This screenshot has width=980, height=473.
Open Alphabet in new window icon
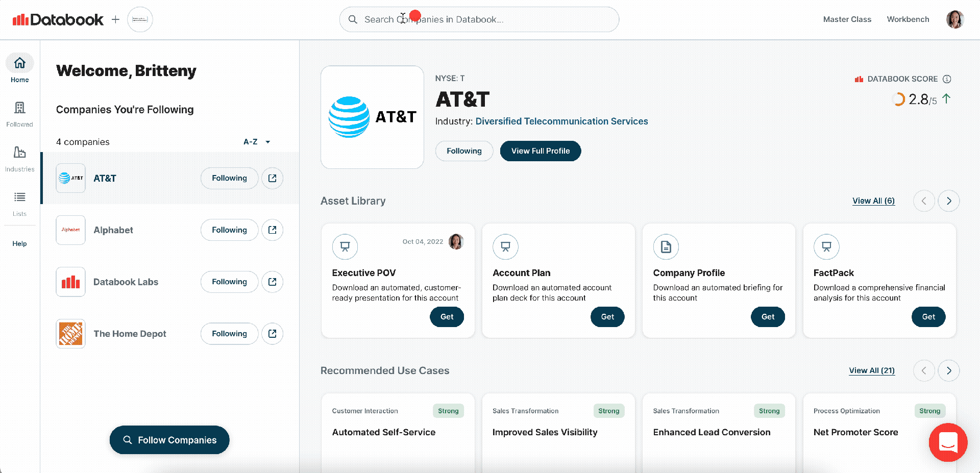point(272,230)
